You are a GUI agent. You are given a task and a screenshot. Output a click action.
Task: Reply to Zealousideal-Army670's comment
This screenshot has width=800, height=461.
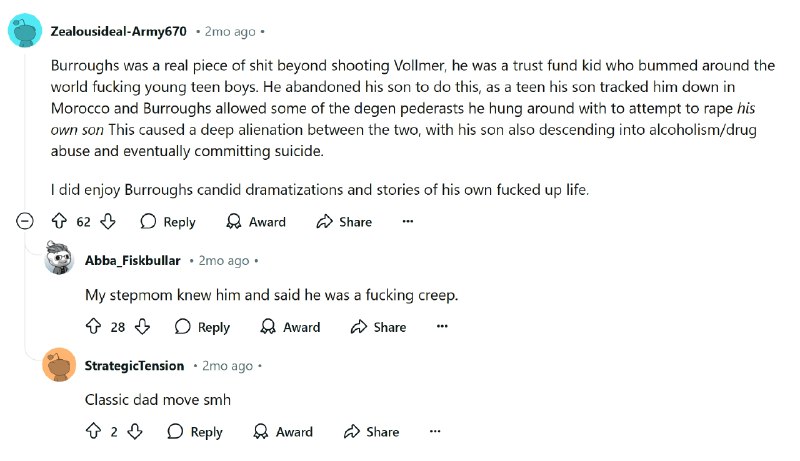point(168,222)
